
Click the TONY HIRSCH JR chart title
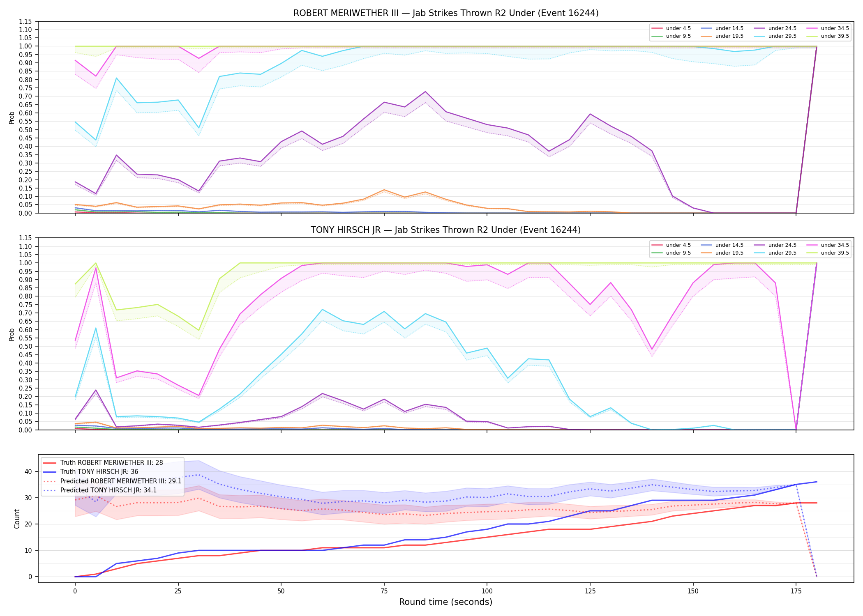[446, 230]
